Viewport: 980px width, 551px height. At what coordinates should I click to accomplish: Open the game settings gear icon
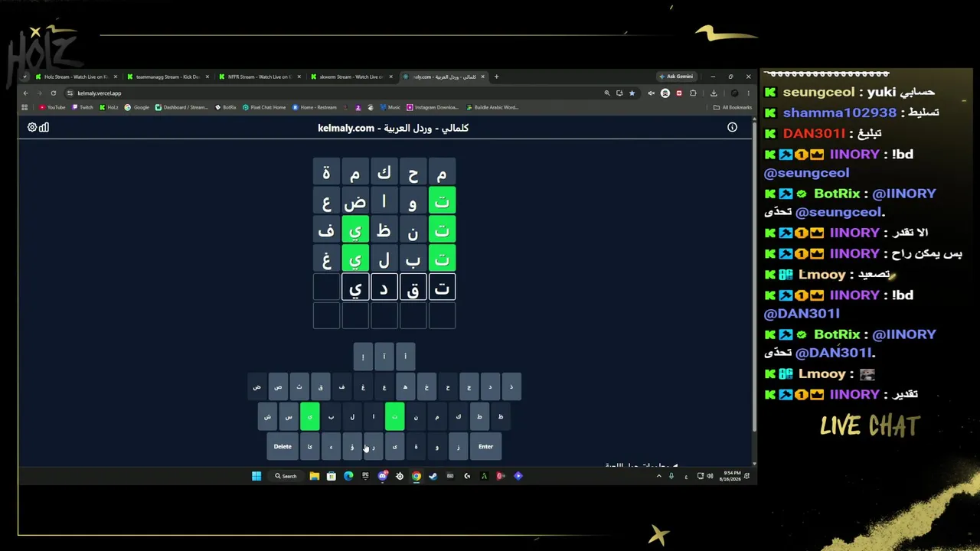(32, 127)
